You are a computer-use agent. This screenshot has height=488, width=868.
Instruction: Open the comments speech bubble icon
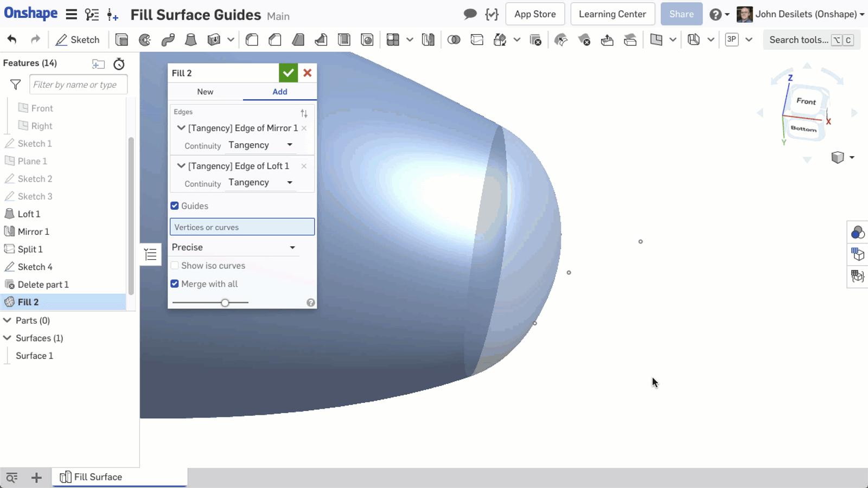(470, 14)
